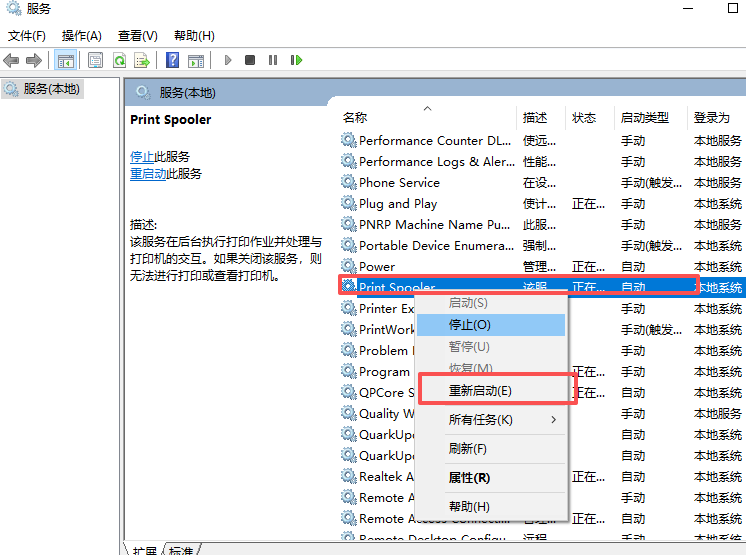
Task: Choose 帮助(H) in the context menu
Action: 492,506
